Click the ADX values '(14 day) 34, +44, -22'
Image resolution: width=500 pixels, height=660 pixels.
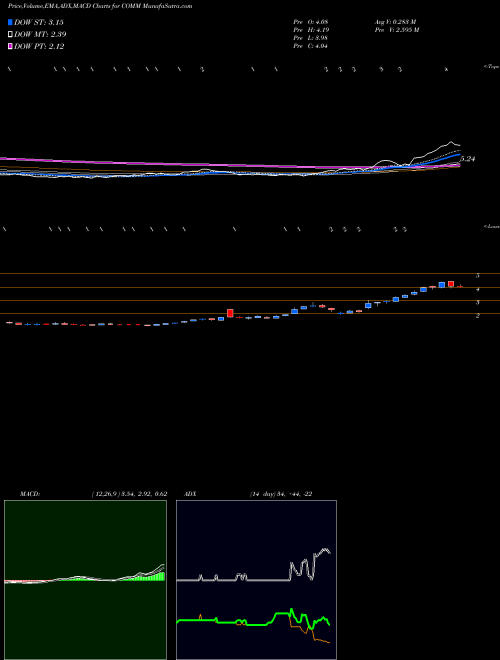tap(280, 494)
